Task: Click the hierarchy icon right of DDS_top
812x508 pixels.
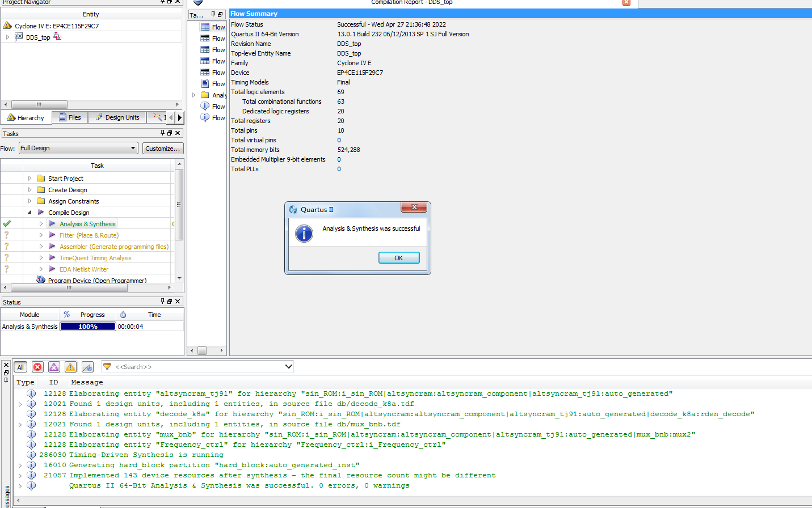Action: pyautogui.click(x=57, y=36)
